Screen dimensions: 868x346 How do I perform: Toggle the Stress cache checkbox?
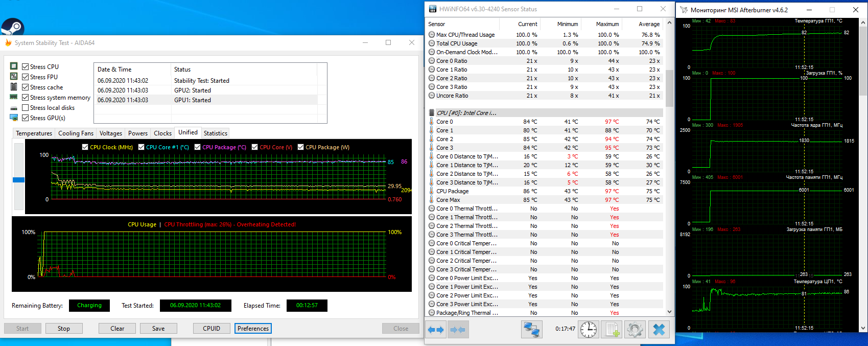pos(25,87)
